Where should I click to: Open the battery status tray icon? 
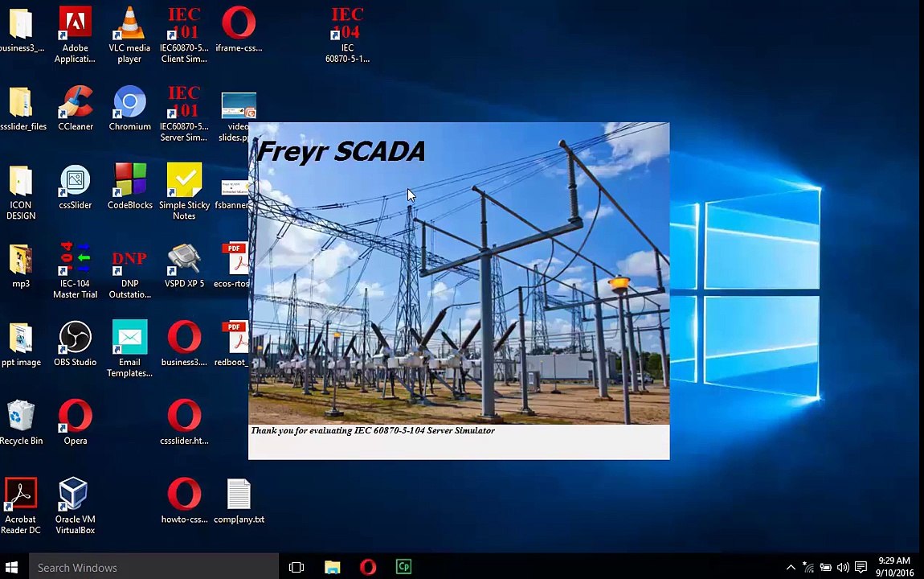pyautogui.click(x=826, y=567)
